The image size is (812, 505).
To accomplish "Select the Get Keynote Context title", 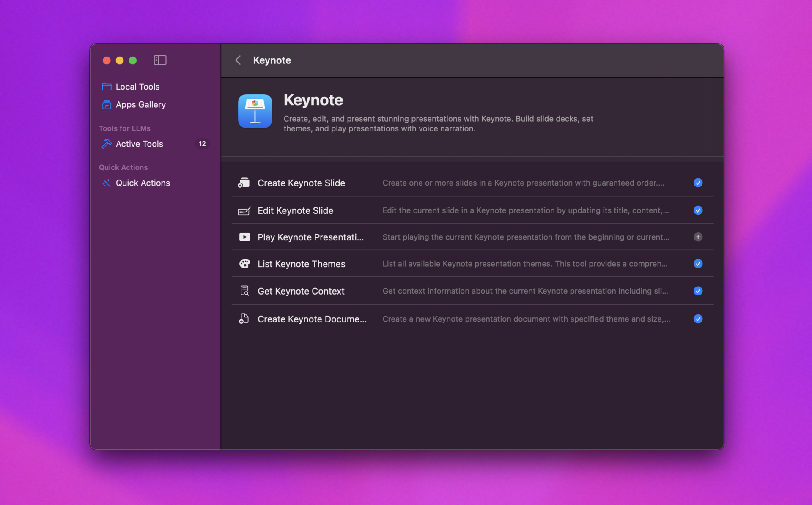I will (x=301, y=291).
